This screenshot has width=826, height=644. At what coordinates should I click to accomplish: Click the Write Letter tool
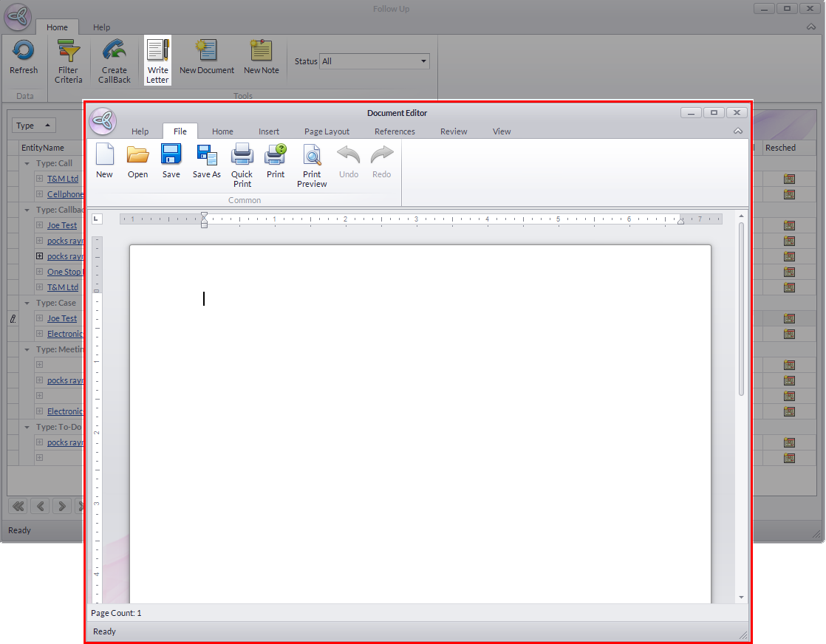pyautogui.click(x=157, y=61)
